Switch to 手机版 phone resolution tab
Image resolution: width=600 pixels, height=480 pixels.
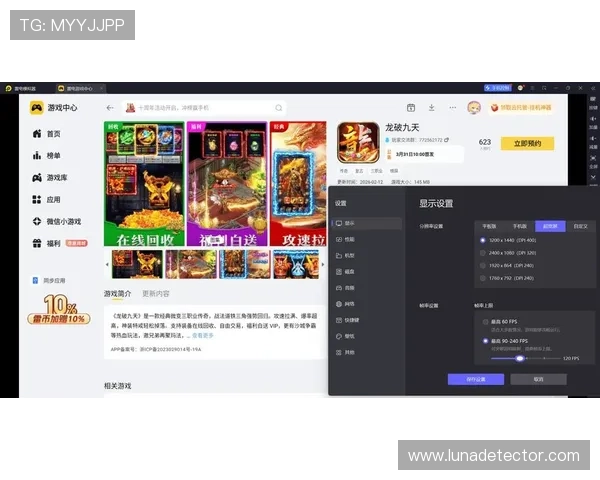pos(520,226)
